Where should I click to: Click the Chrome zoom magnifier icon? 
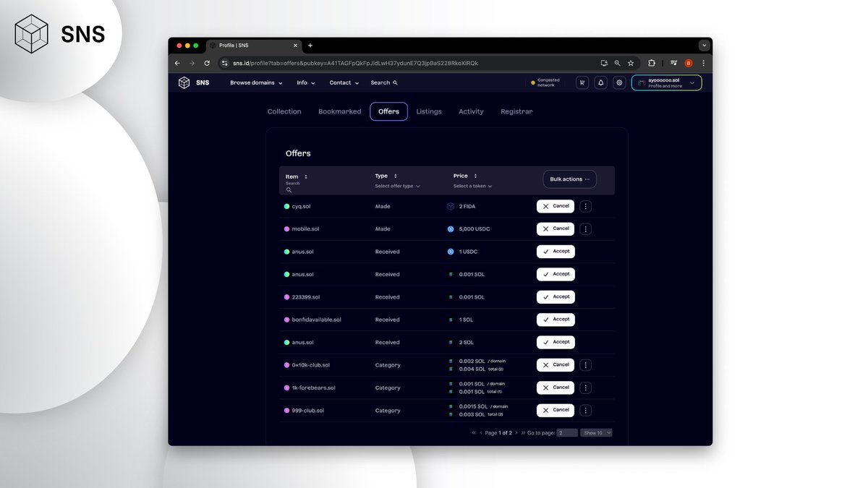(x=618, y=63)
